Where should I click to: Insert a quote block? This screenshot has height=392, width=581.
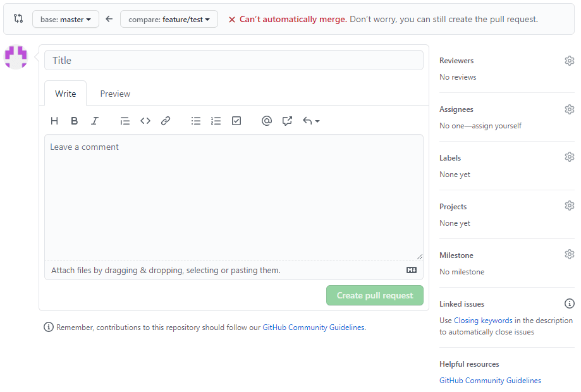tap(125, 121)
